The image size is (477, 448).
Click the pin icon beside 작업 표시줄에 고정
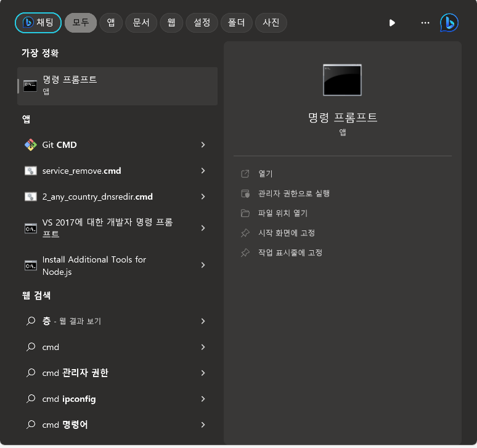[245, 253]
